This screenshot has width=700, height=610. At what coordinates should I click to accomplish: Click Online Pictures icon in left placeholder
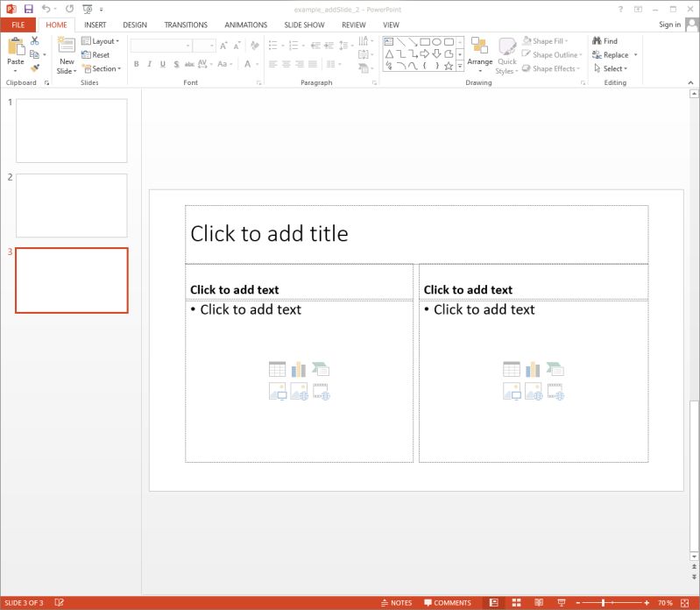[x=299, y=391]
